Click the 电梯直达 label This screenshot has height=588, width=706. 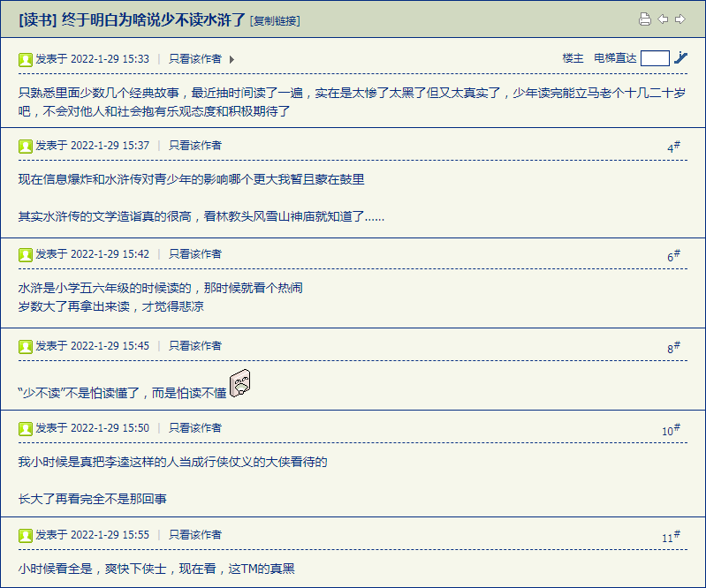click(x=615, y=58)
